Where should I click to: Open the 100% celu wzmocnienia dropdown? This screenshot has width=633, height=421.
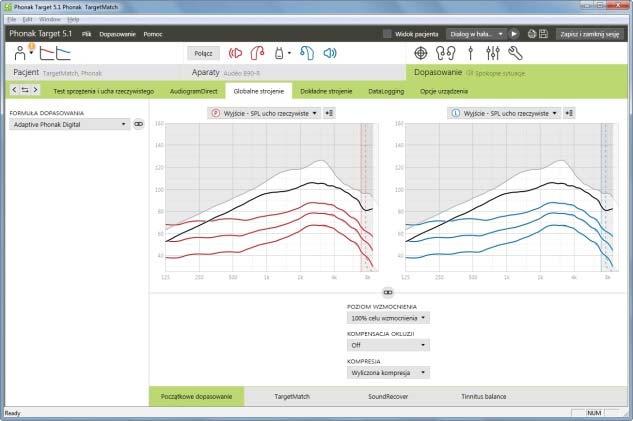point(388,318)
